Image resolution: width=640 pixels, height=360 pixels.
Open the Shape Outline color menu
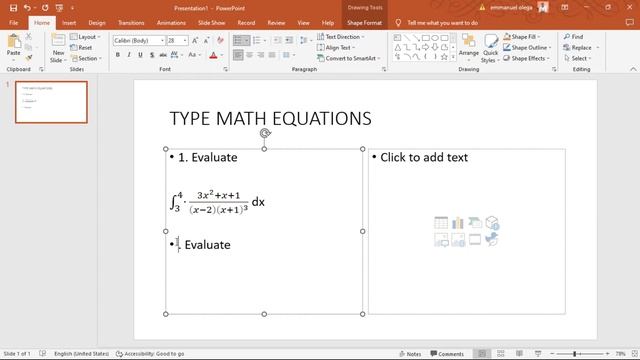pos(527,47)
